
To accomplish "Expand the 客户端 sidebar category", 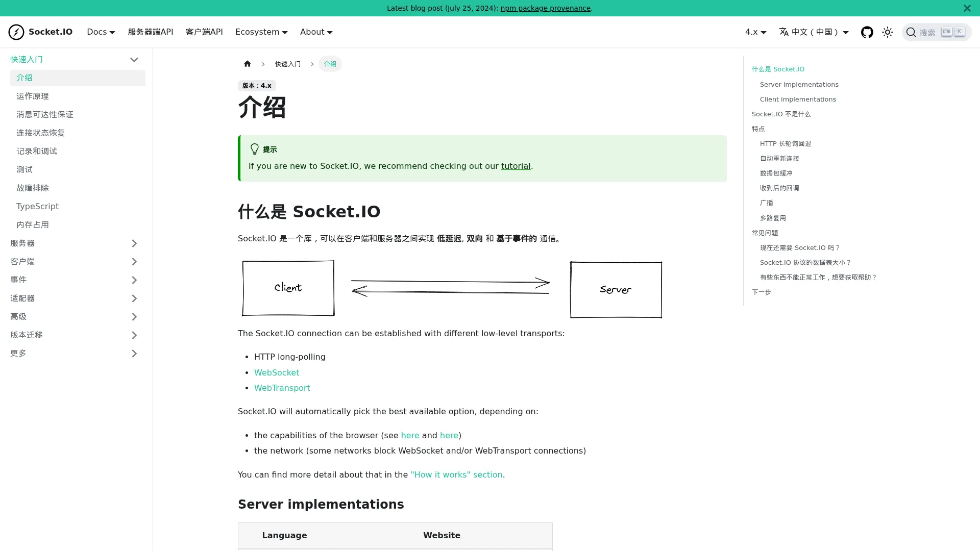I will click(134, 262).
